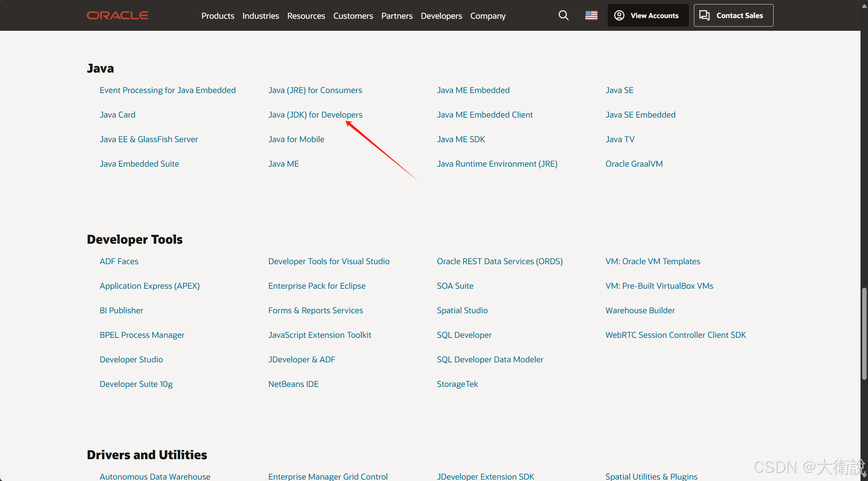Click the View Accounts button
This screenshot has height=481, width=868.
tap(648, 15)
